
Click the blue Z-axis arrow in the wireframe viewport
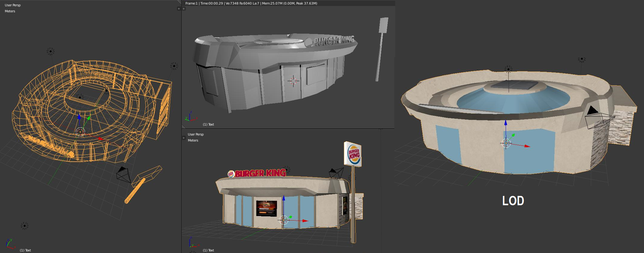pyautogui.click(x=79, y=117)
